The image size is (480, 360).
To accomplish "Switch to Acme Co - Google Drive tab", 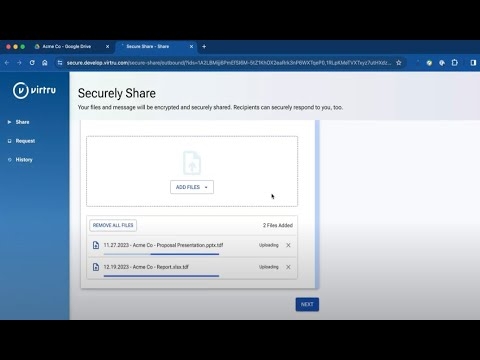I will point(72,46).
